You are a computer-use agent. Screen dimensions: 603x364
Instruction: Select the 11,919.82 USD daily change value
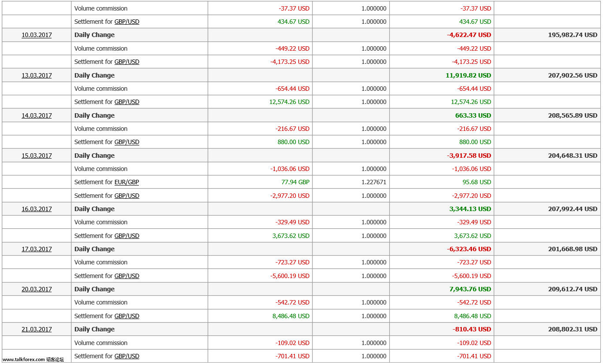[x=468, y=75]
